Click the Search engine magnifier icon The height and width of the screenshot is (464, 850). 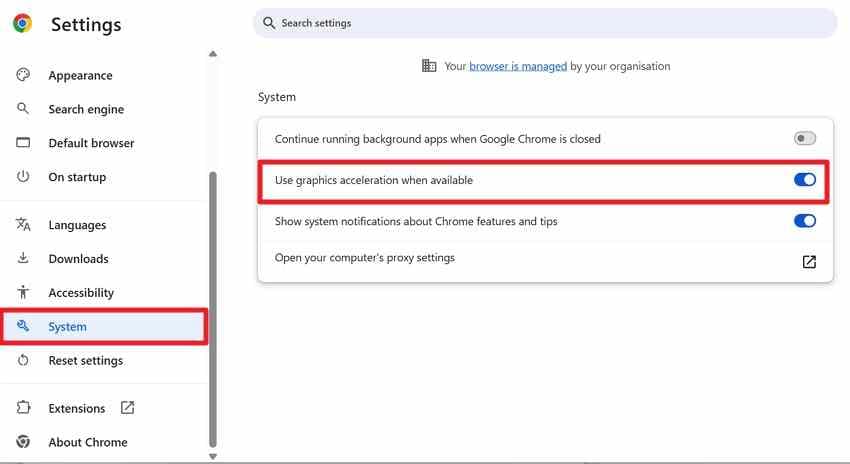pos(23,108)
